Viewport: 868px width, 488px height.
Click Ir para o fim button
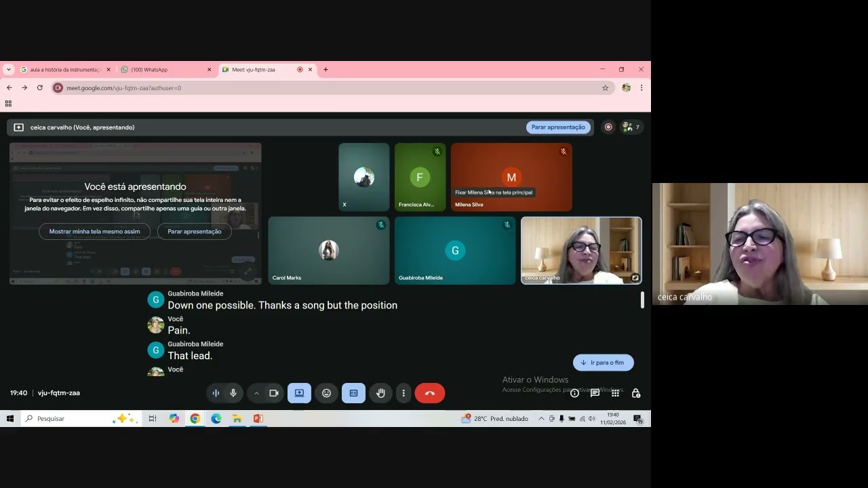(x=603, y=363)
